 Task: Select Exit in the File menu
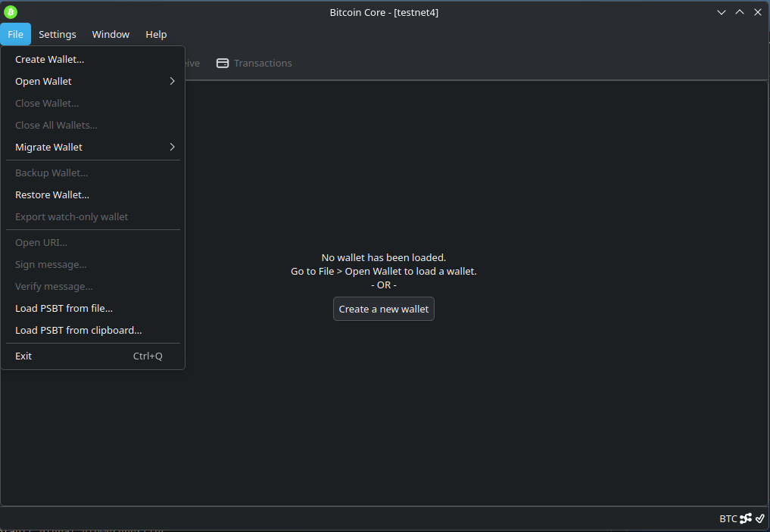point(93,356)
